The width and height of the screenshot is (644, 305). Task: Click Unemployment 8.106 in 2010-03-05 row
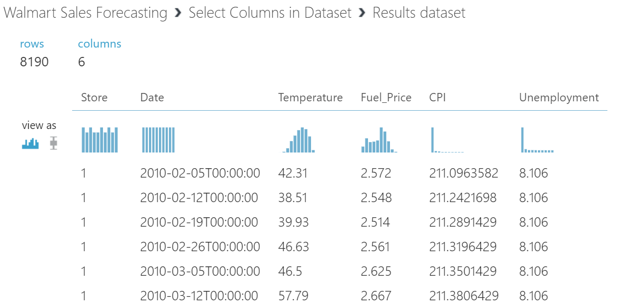click(534, 271)
